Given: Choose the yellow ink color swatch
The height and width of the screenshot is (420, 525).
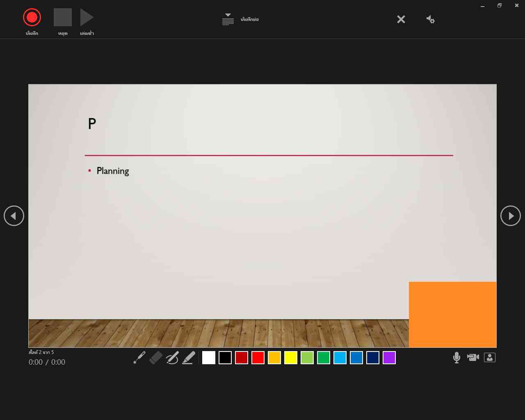Looking at the screenshot, I should click(291, 358).
